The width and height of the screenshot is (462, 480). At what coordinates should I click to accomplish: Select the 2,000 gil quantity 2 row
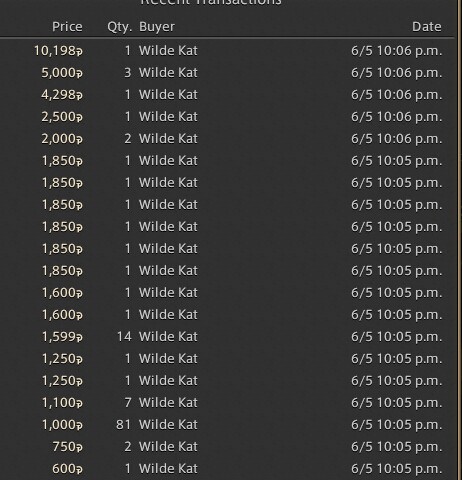pos(227,139)
